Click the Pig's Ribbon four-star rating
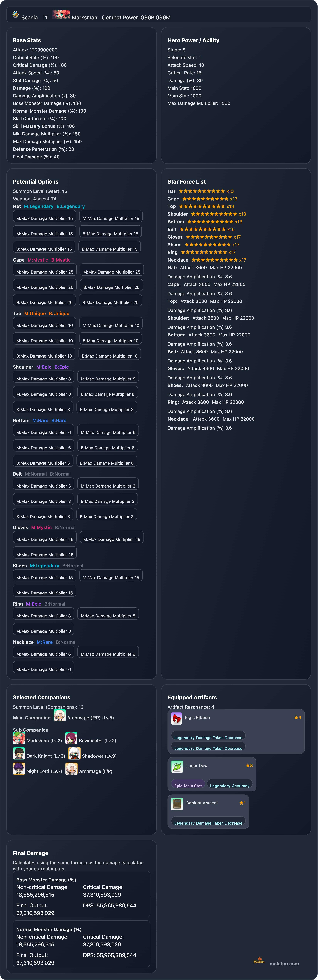The height and width of the screenshot is (980, 318). pos(298,717)
